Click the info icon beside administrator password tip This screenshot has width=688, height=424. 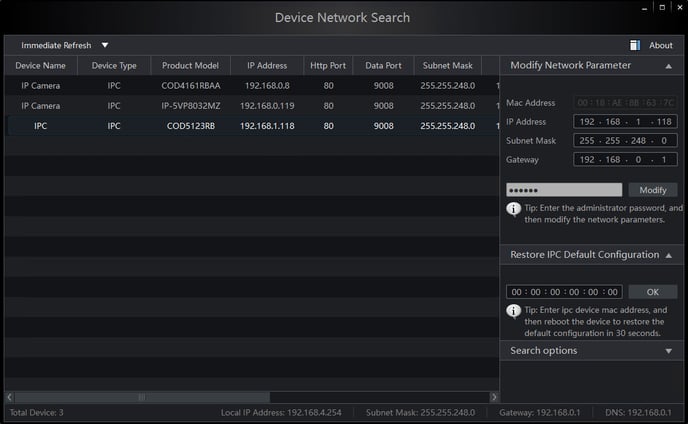(x=513, y=209)
